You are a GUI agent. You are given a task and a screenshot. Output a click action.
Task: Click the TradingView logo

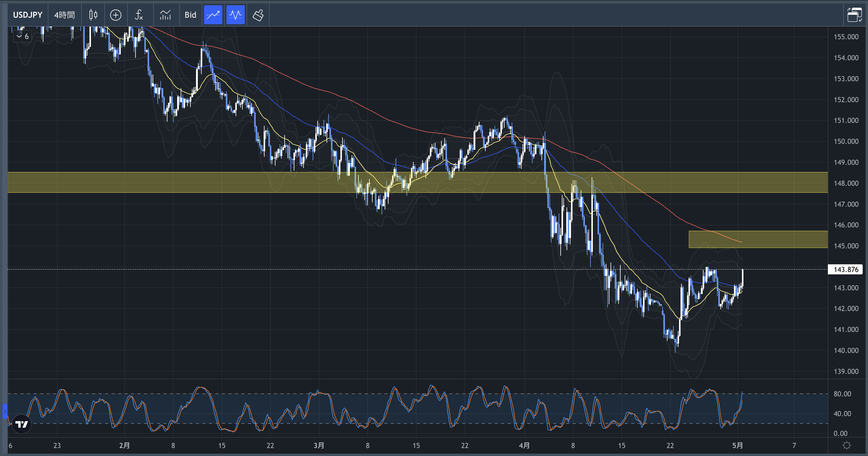click(22, 424)
